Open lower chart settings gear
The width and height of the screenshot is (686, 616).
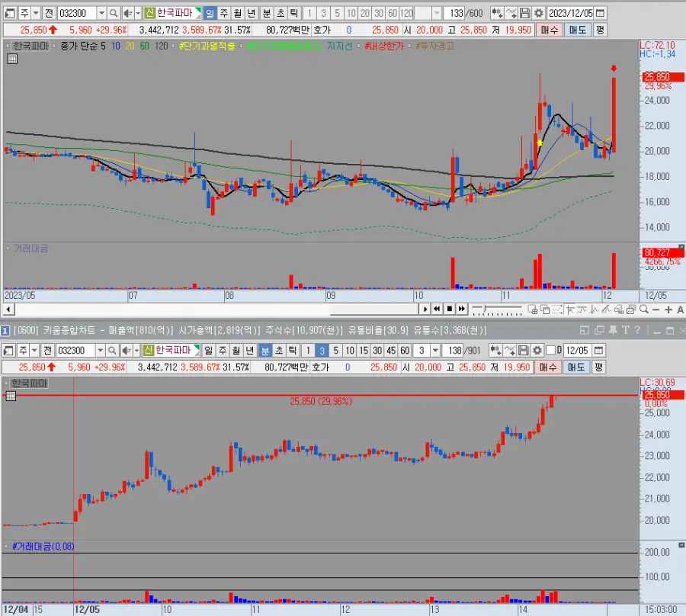pos(537,351)
